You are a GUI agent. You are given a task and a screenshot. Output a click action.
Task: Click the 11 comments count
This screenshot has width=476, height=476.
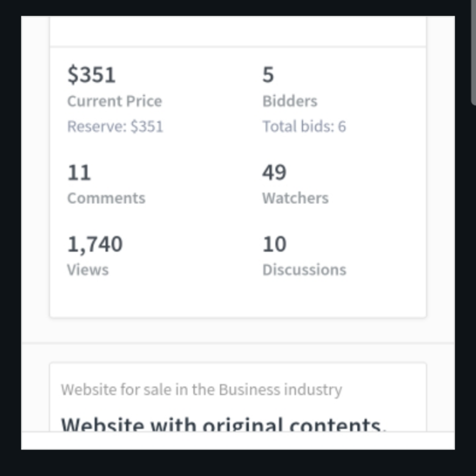79,173
